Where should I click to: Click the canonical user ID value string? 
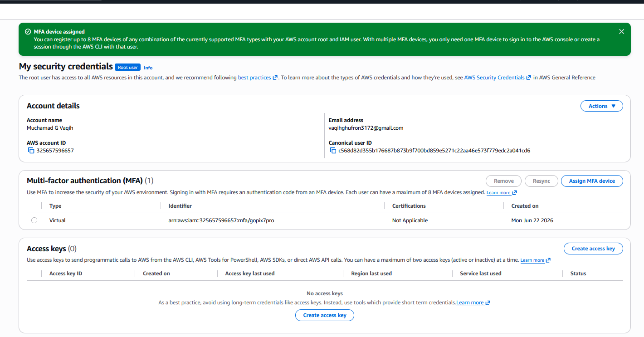(x=434, y=151)
